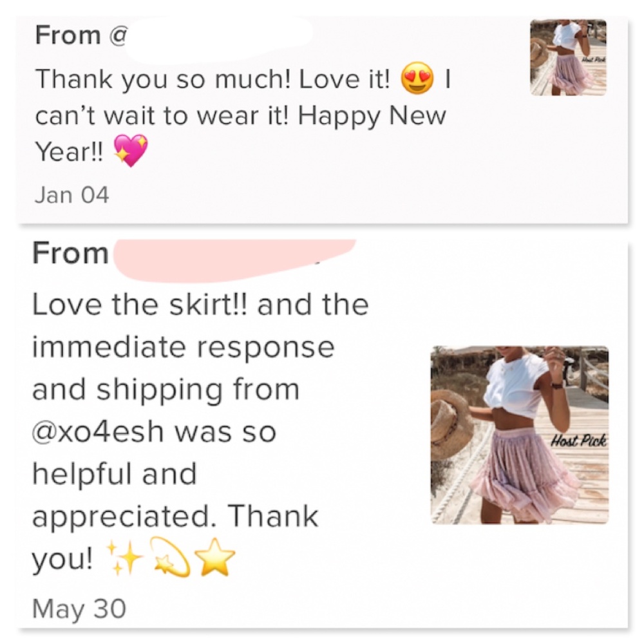Click the "Love the skirt!!" text
644x644 pixels.
(x=140, y=305)
